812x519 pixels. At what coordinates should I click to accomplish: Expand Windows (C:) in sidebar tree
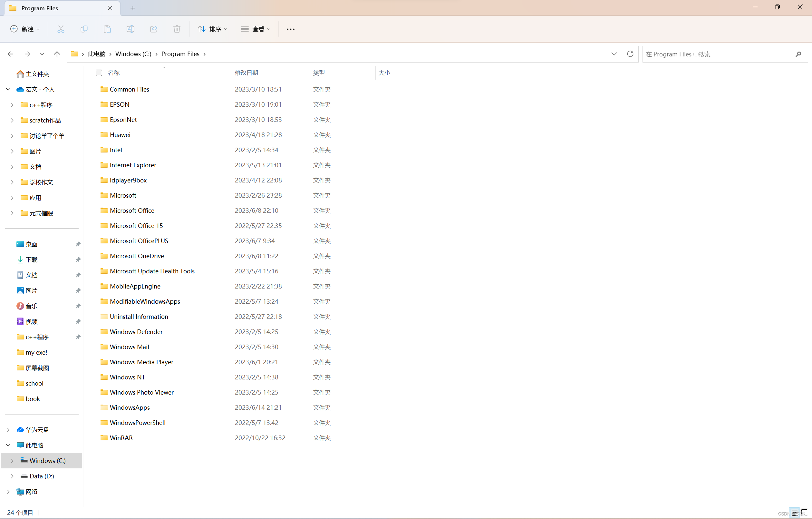tap(12, 461)
